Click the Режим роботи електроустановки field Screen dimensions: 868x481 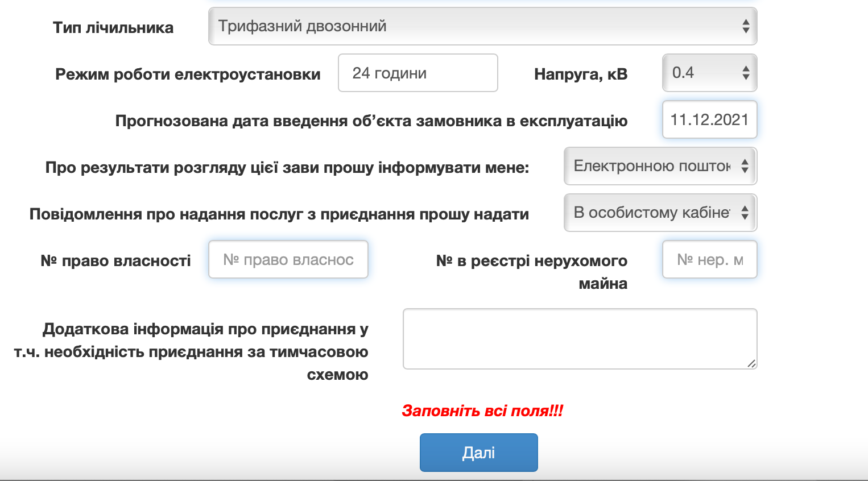[418, 73]
